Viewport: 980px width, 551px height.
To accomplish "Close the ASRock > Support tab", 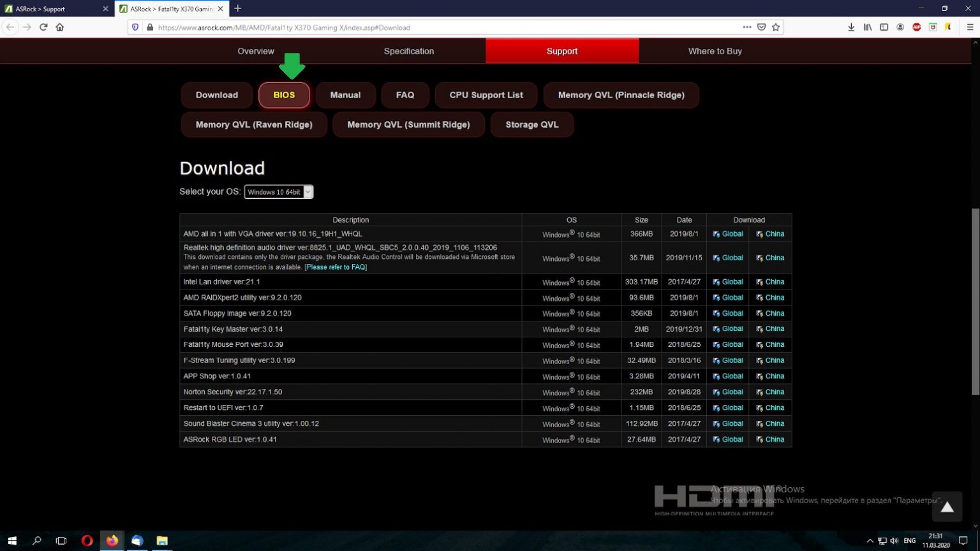I will pyautogui.click(x=105, y=9).
